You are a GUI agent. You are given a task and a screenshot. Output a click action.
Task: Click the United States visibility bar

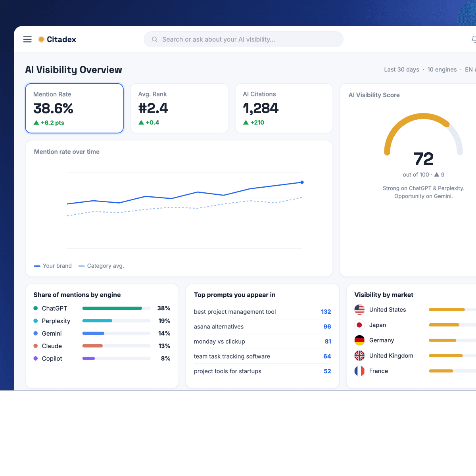point(452,309)
